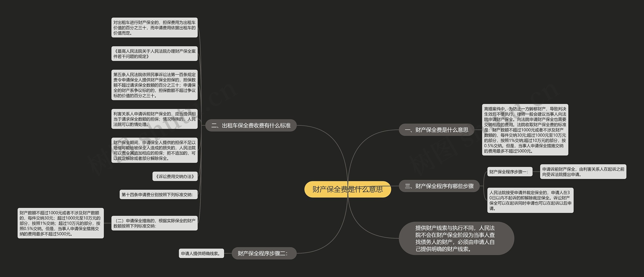Click the note starting 利害关系人申请诉前财产保全的
The height and width of the screenshot is (277, 644).
[x=154, y=119]
